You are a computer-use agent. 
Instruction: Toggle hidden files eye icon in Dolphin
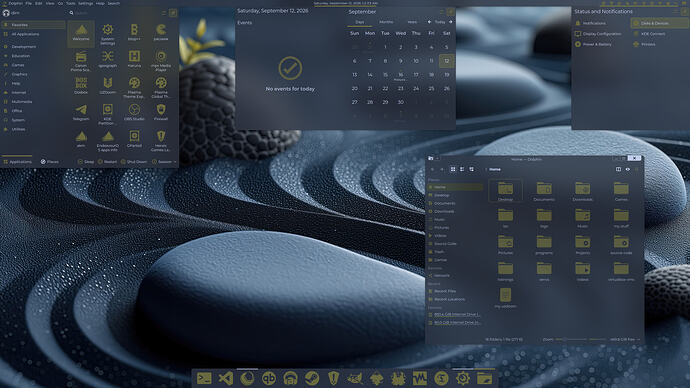(x=628, y=169)
